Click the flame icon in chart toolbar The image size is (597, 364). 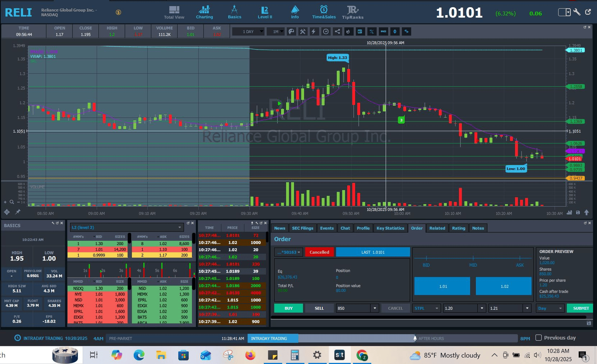pyautogui.click(x=348, y=32)
